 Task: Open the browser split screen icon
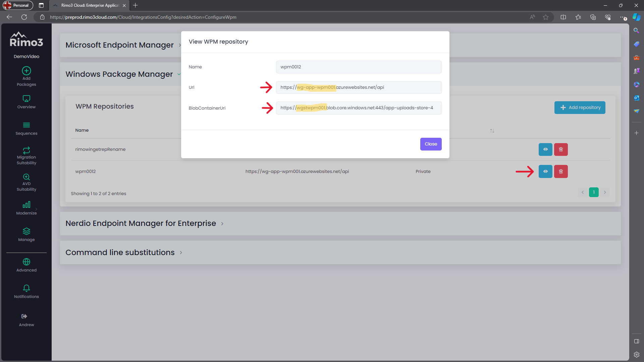[563, 17]
